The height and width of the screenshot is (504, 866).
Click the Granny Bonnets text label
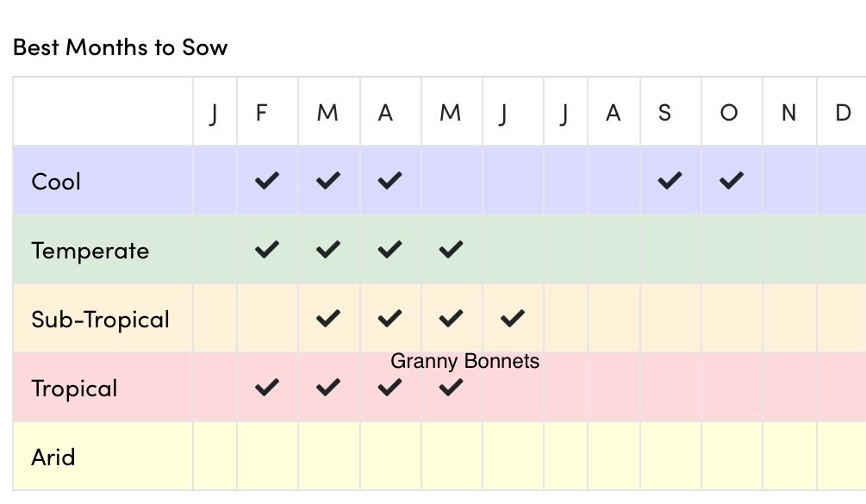pos(464,361)
